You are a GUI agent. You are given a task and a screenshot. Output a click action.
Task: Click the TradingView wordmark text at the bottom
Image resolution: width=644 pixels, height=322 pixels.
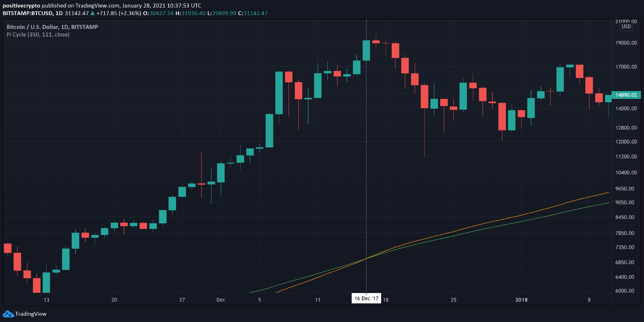(31, 314)
